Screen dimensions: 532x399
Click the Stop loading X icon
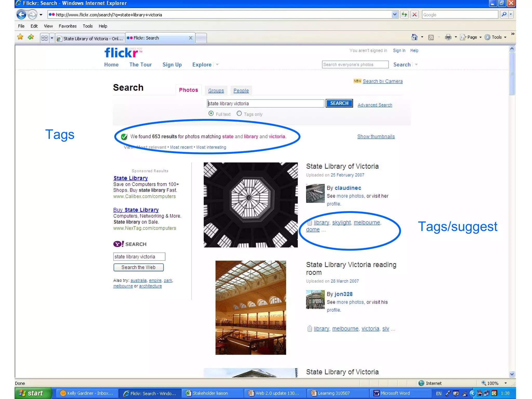(x=415, y=15)
